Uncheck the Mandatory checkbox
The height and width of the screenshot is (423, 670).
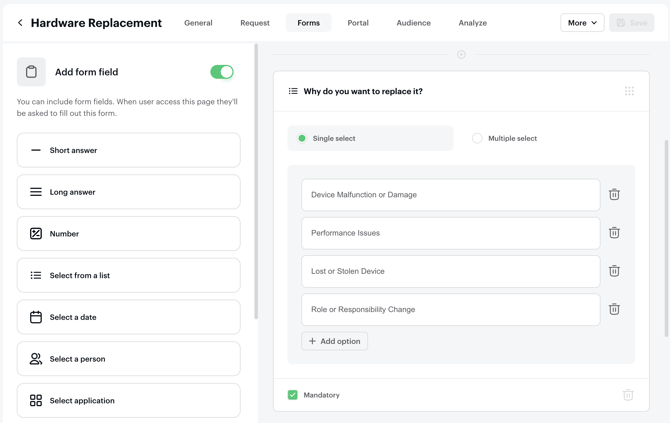coord(293,395)
